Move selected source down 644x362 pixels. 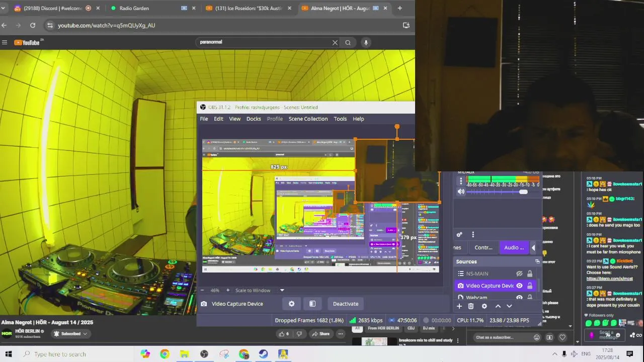[509, 306]
